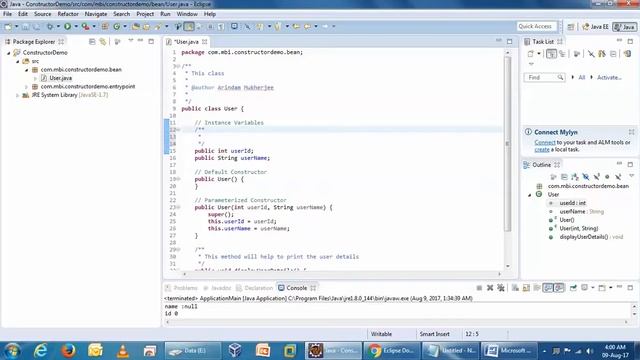
Task: Click the Terminate stop icon in Console
Action: pos(479,288)
